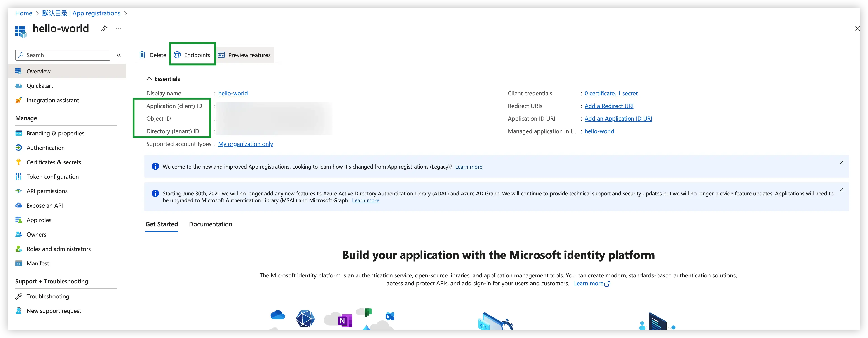Click the Authentication arrow icon

click(x=19, y=148)
